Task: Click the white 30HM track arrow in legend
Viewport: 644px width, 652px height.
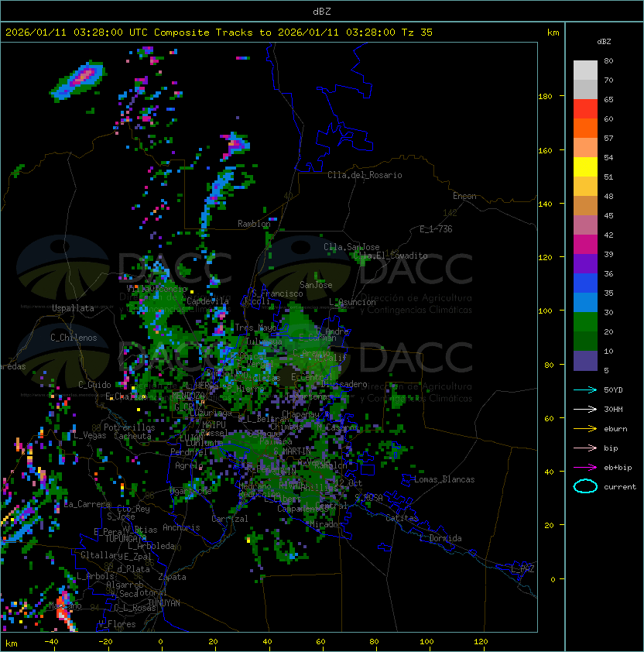Action: pos(585,409)
